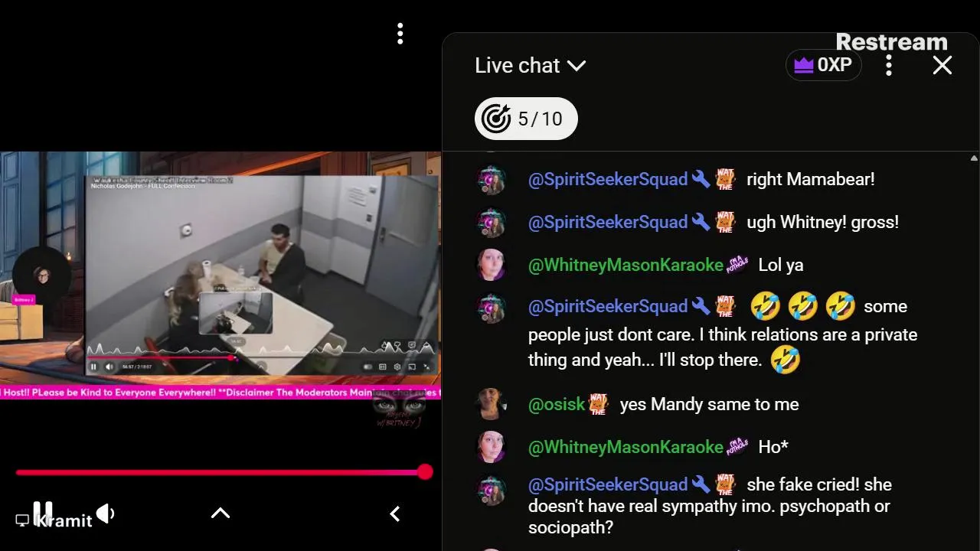980x551 pixels.
Task: Tap the pause icon inside the embedded confession video
Action: [x=94, y=367]
